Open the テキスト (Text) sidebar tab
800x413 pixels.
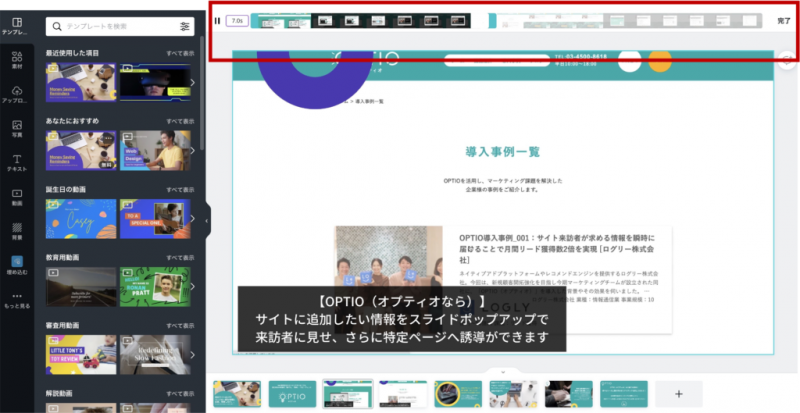tap(17, 163)
